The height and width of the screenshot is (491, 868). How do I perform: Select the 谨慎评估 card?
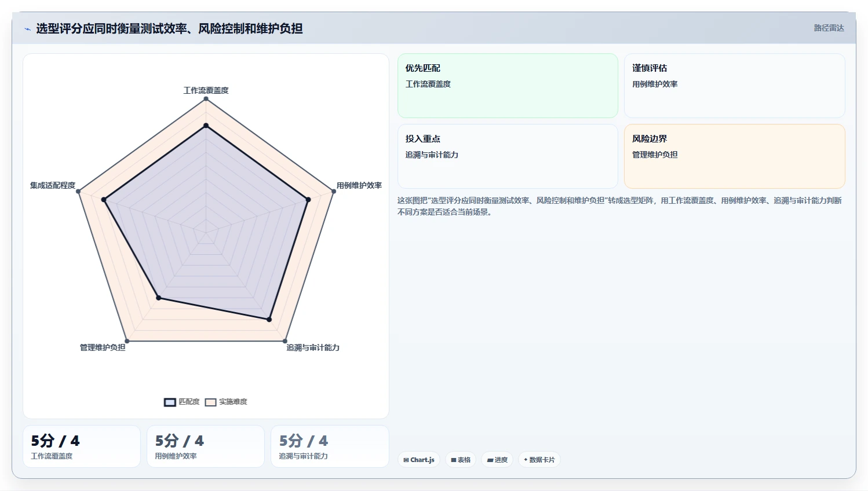[734, 86]
